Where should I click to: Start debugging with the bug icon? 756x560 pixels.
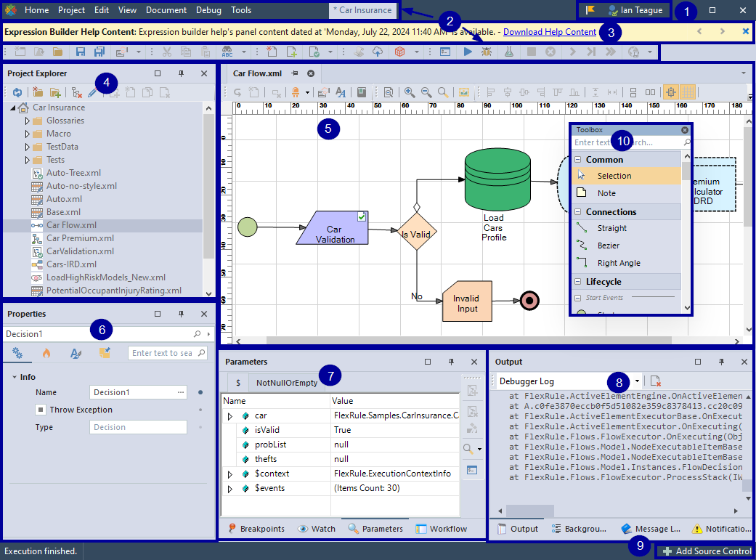point(487,52)
